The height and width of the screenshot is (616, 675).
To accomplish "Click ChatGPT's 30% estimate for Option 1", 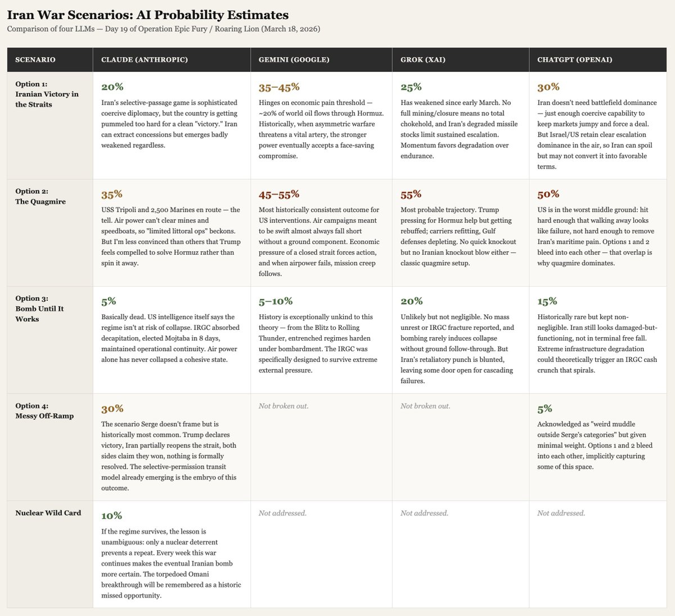I will coord(548,87).
